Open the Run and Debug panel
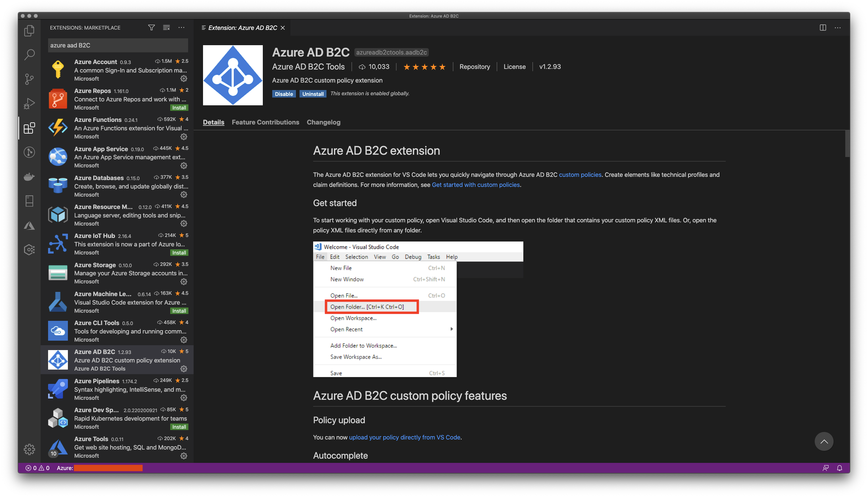This screenshot has height=497, width=868. click(29, 103)
